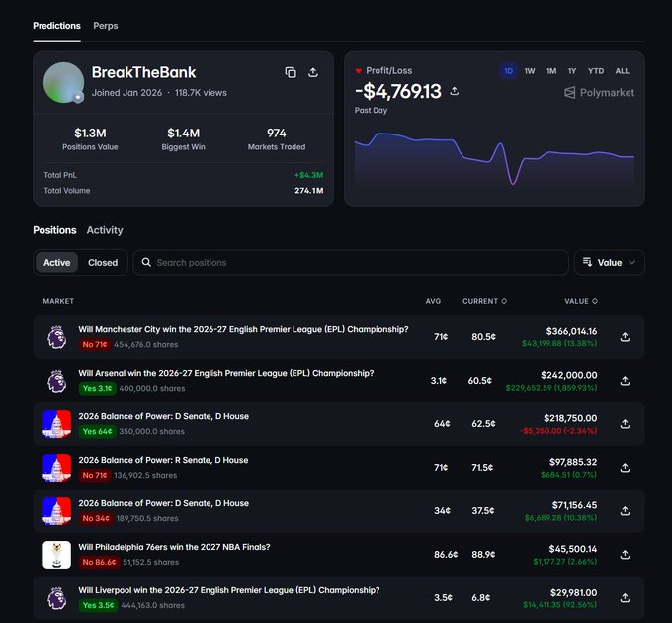The image size is (672, 623).
Task: Share the Manchester City EPL position
Action: (x=625, y=337)
